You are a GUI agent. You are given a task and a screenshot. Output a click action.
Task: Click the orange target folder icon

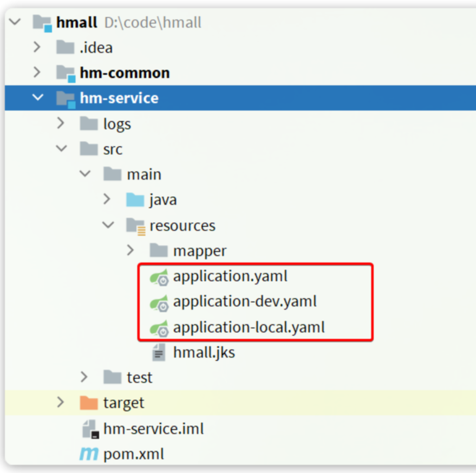[89, 403]
